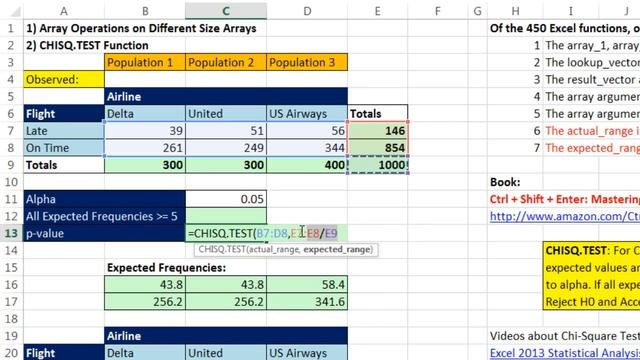Select All Expected Frequencies >= 5 label
The height and width of the screenshot is (360, 640).
(104, 216)
